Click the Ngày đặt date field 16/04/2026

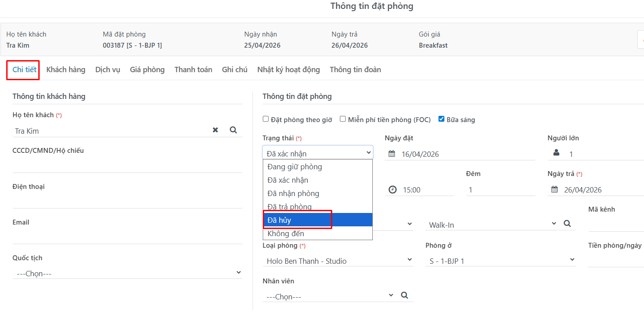pyautogui.click(x=467, y=154)
